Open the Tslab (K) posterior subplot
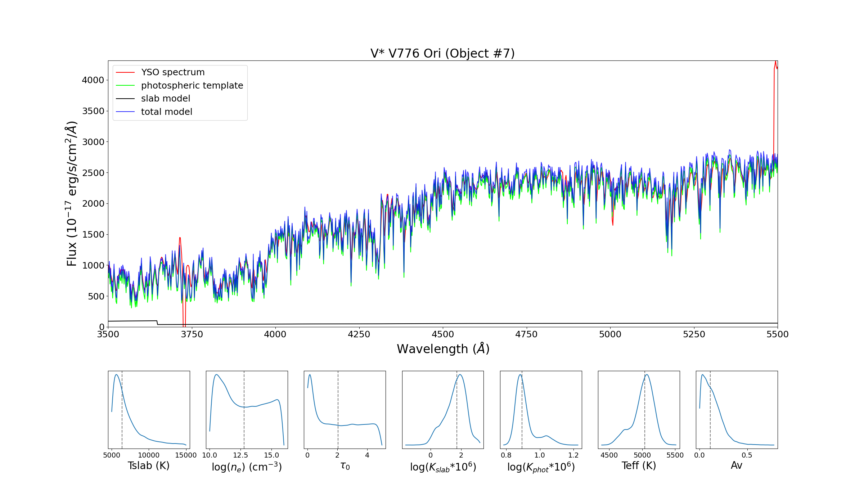 point(149,410)
